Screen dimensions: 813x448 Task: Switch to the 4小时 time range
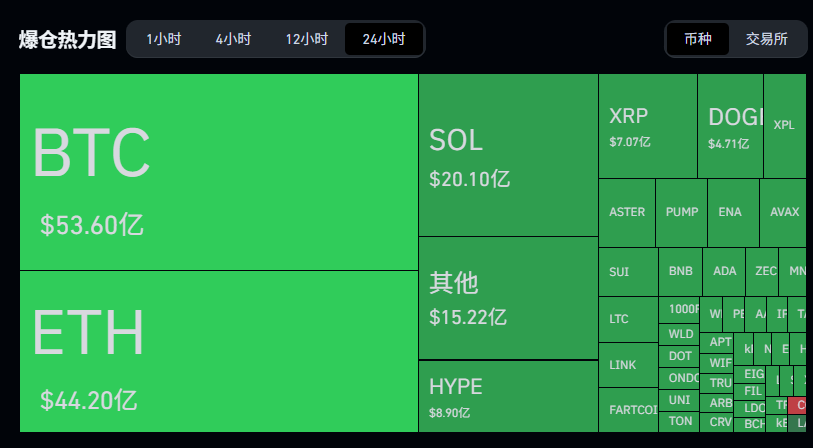(233, 39)
